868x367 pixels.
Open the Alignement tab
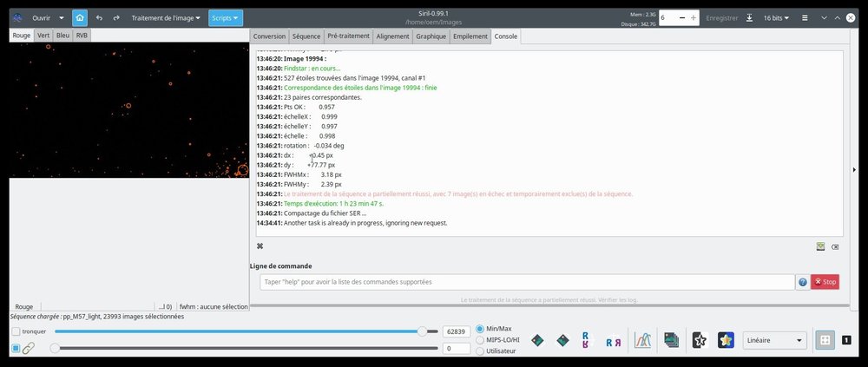[392, 36]
